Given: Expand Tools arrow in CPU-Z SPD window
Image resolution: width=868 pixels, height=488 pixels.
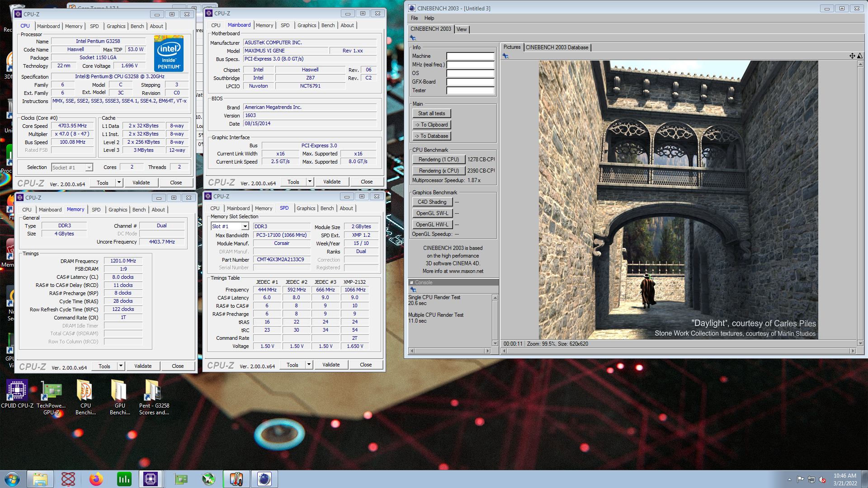Looking at the screenshot, I should pyautogui.click(x=309, y=365).
